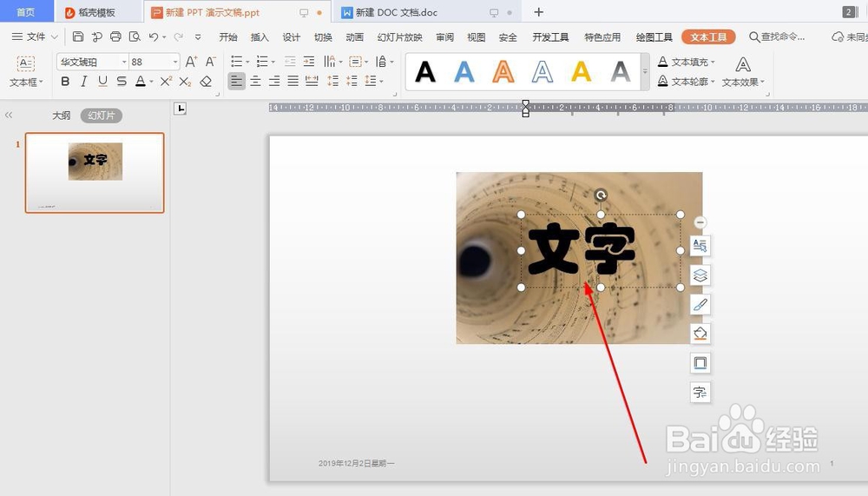Open the font name dropdown 华文琥珀
The image size is (868, 496).
124,62
